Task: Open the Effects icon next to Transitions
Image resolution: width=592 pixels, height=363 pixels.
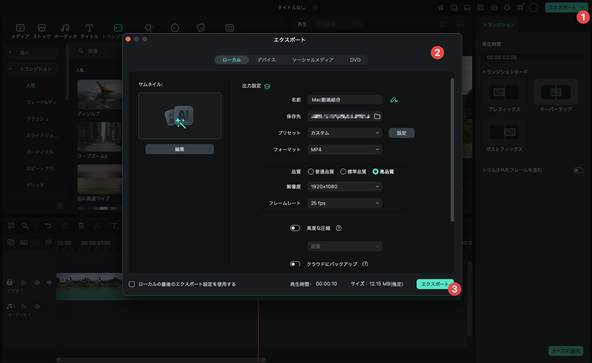Action: click(x=148, y=28)
